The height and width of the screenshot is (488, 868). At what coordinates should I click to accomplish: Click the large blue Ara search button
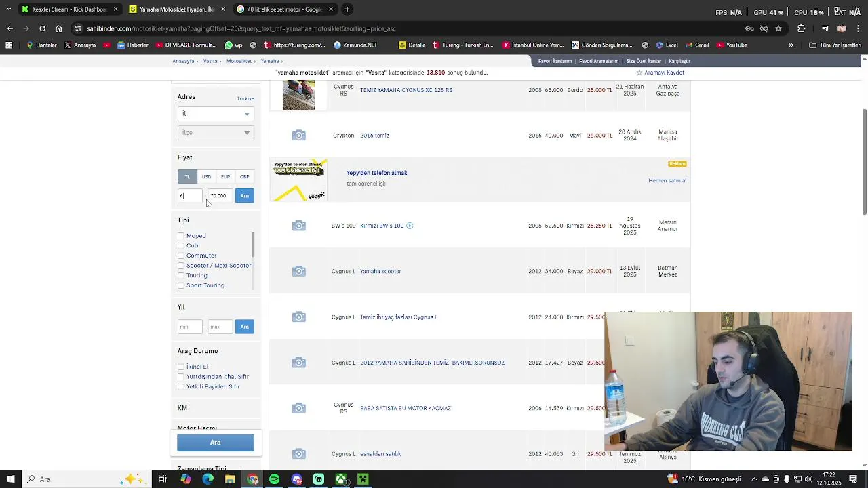tap(216, 443)
